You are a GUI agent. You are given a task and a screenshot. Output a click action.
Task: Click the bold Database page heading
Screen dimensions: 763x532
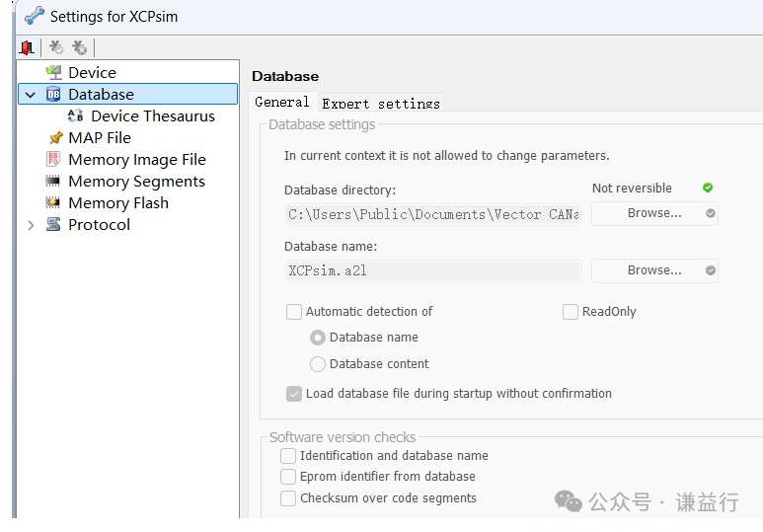point(285,76)
